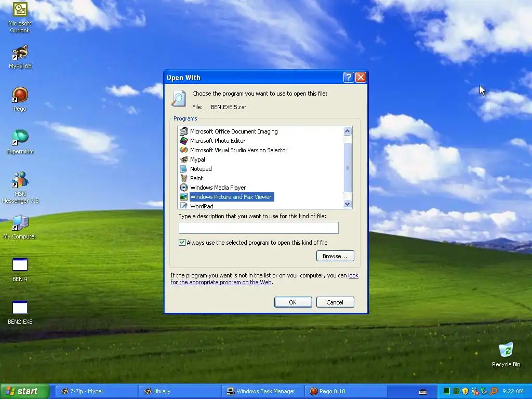Select the Microsoft Photo Editor text row
Image resolution: width=532 pixels, height=399 pixels.
[x=218, y=140]
